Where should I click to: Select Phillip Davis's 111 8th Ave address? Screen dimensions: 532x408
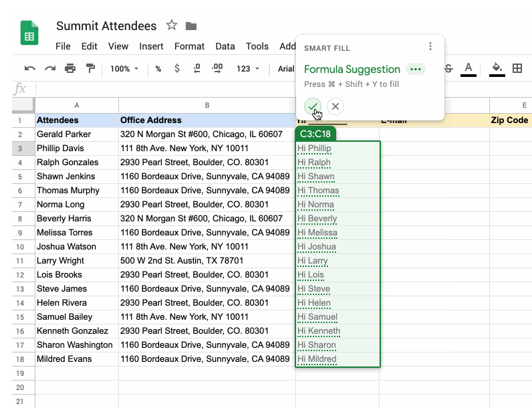click(x=207, y=148)
